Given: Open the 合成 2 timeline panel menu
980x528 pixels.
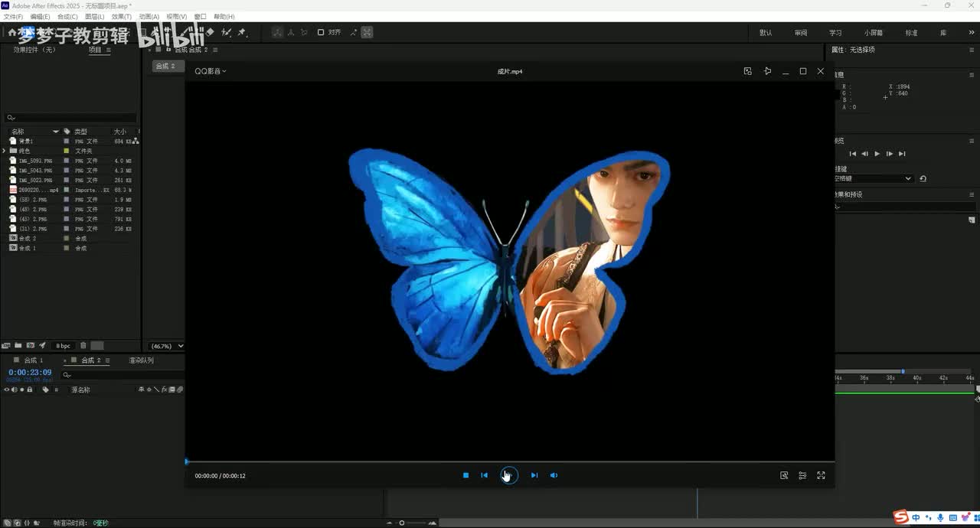Looking at the screenshot, I should tap(108, 360).
